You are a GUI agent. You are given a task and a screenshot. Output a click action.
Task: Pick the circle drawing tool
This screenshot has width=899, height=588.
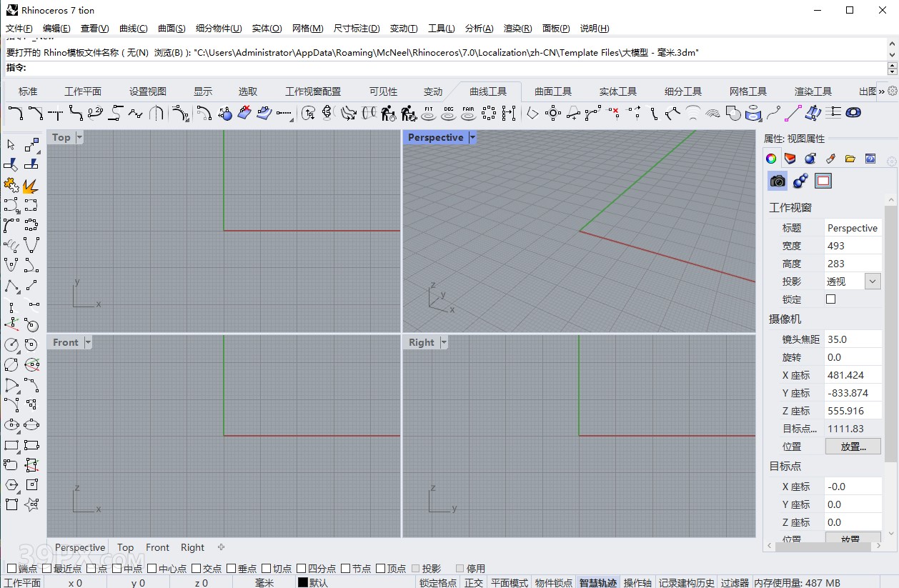pyautogui.click(x=11, y=345)
